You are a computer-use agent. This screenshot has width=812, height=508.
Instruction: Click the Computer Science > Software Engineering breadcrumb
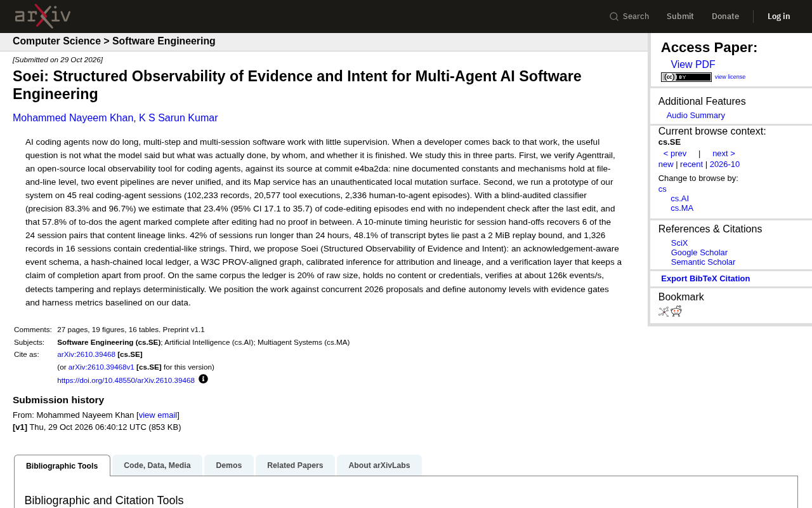114,41
